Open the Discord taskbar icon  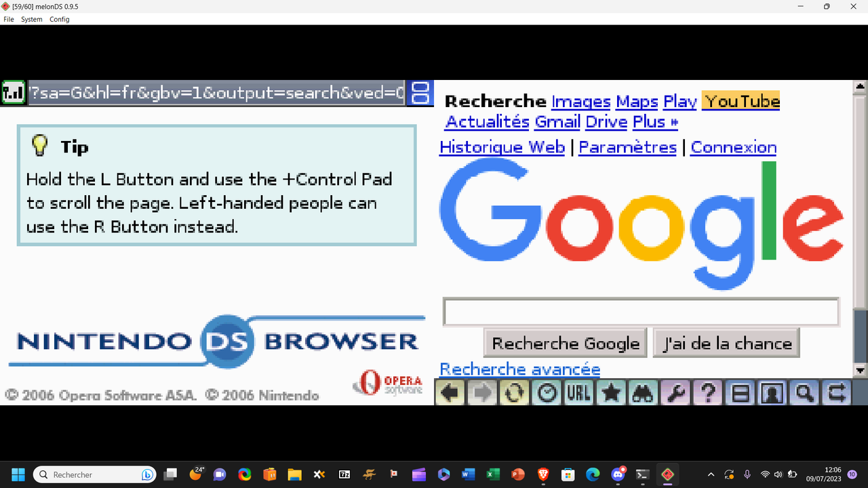(618, 474)
